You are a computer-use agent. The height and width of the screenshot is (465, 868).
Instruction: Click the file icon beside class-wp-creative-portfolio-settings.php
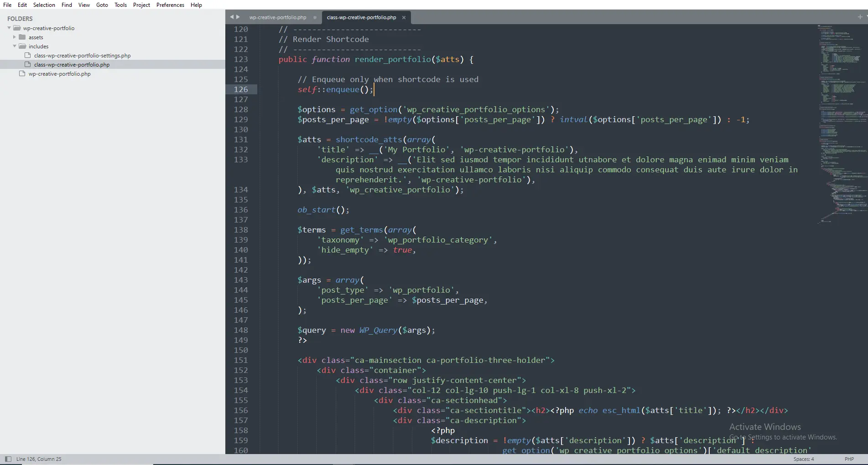tap(27, 55)
